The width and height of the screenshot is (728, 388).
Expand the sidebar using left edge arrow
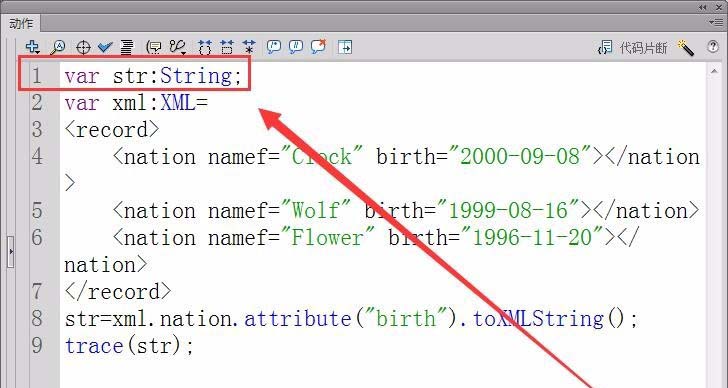(10, 252)
